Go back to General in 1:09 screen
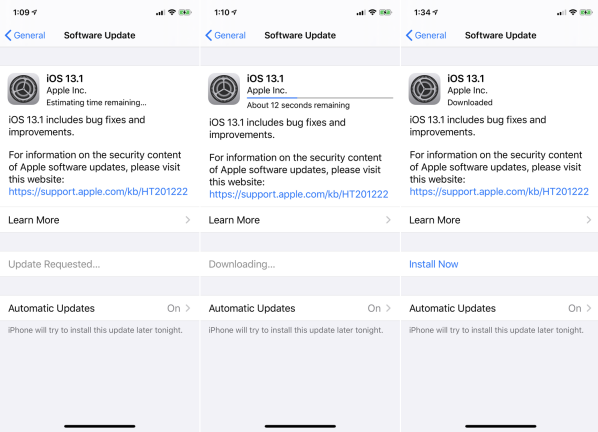 [25, 35]
